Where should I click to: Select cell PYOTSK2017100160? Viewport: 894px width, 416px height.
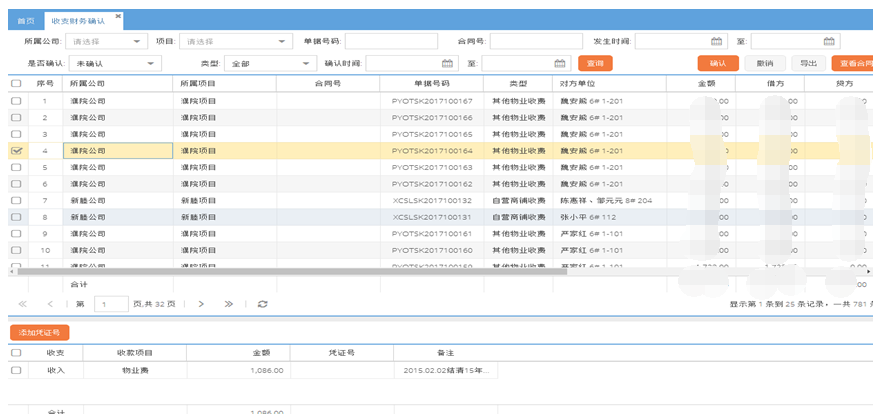pos(432,250)
